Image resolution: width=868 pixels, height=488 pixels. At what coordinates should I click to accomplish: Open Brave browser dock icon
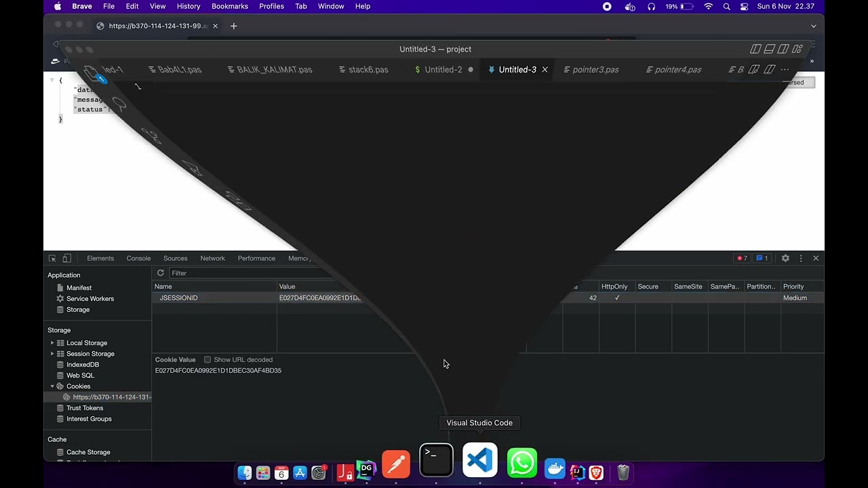(x=596, y=472)
